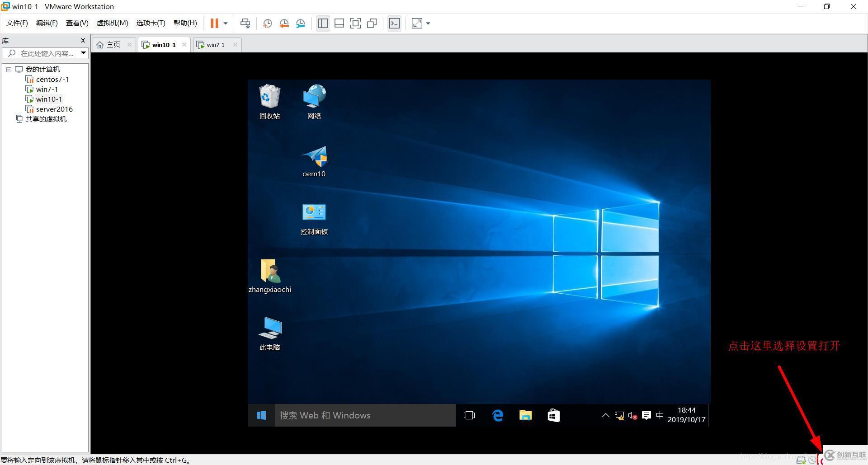
Task: Open the 虚拟机(M) menu
Action: point(112,23)
